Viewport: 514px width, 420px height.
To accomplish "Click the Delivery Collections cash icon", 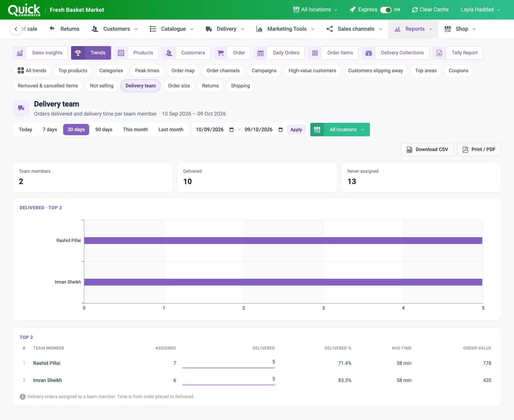I will pos(369,53).
